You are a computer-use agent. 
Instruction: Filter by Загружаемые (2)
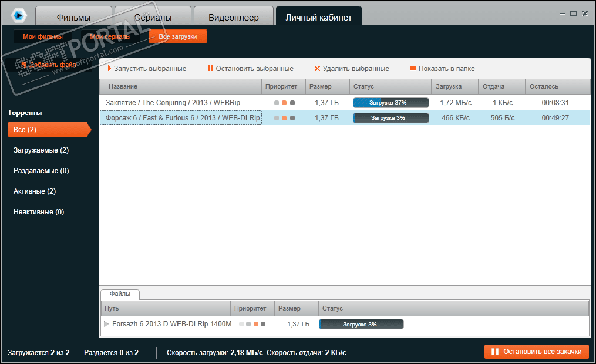[x=41, y=150]
